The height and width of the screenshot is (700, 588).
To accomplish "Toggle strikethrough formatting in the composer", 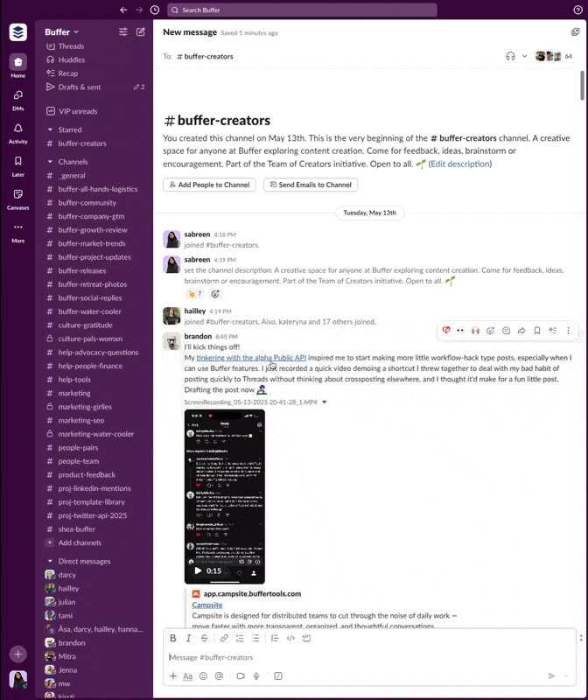I will coord(204,639).
